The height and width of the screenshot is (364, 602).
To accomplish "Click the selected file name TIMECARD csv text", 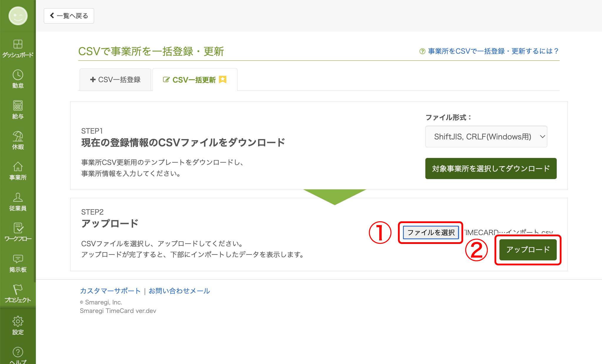I will 509,232.
